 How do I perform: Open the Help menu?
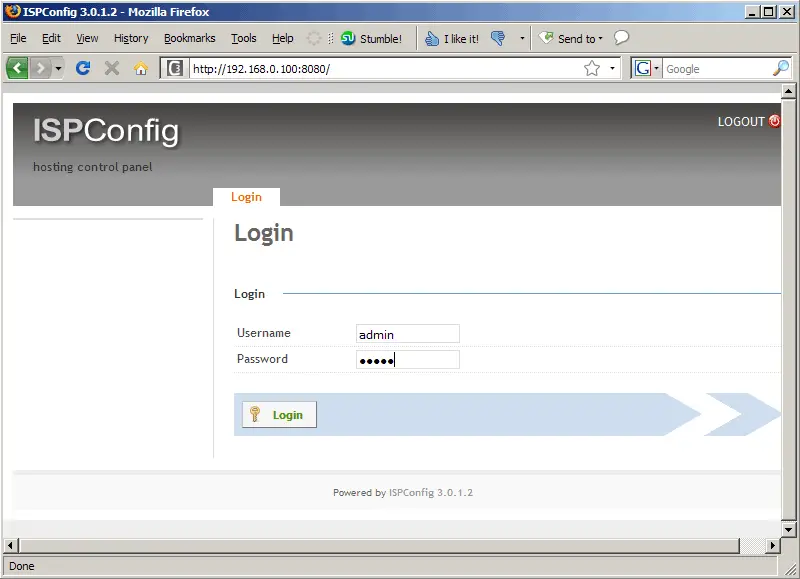pos(283,38)
